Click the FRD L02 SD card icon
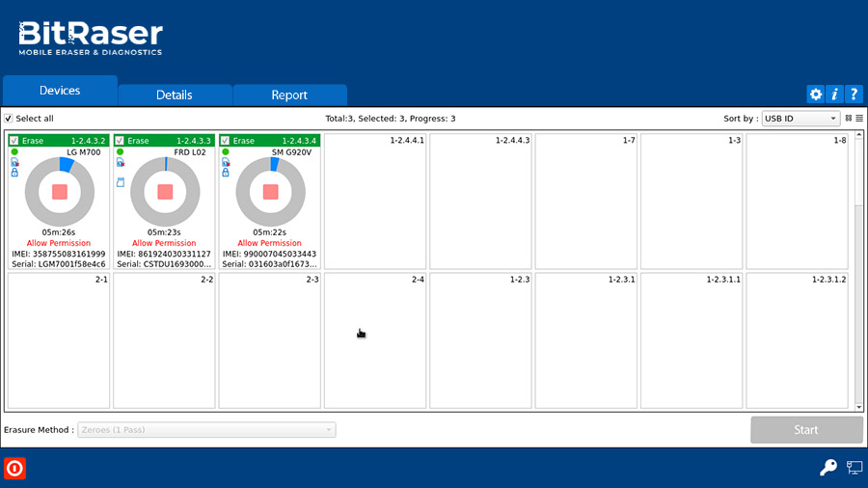 121,182
